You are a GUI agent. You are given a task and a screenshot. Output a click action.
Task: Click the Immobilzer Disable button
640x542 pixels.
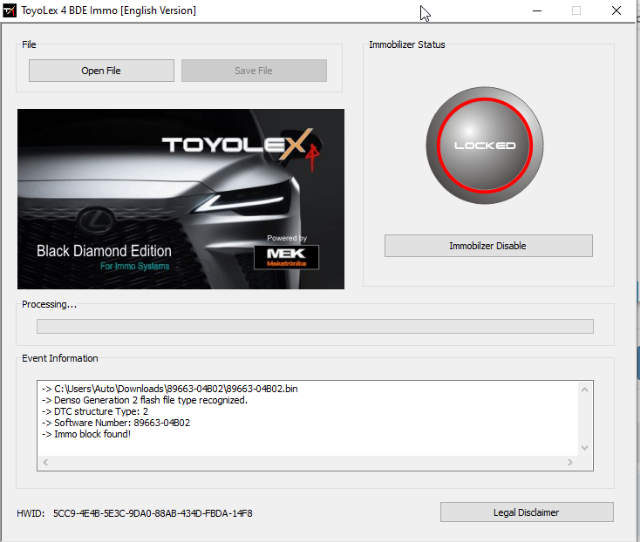(488, 246)
